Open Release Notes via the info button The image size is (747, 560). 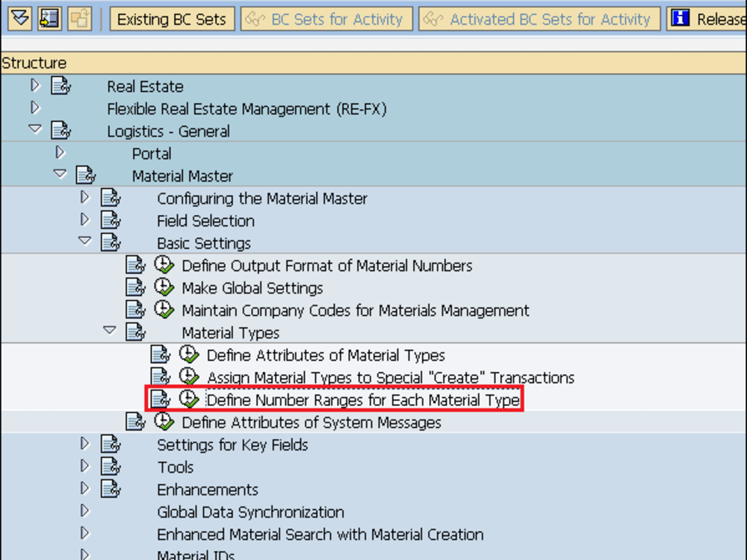pos(682,19)
